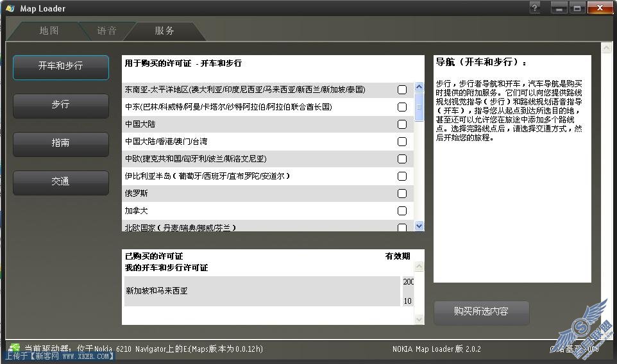Click the NOKIA Map Loader 版 2.0.2 status text
617x364 pixels.
[x=437, y=349]
